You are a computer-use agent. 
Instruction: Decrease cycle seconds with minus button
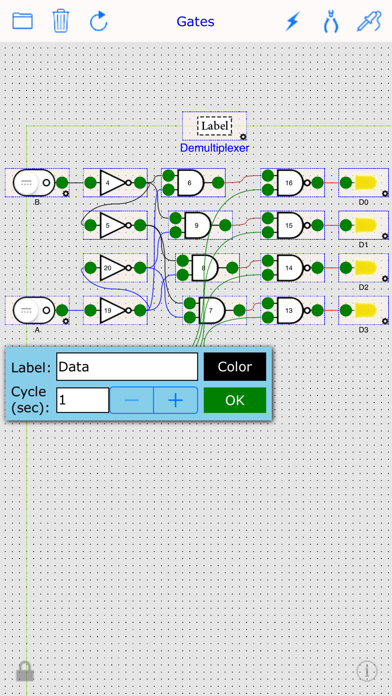[132, 400]
